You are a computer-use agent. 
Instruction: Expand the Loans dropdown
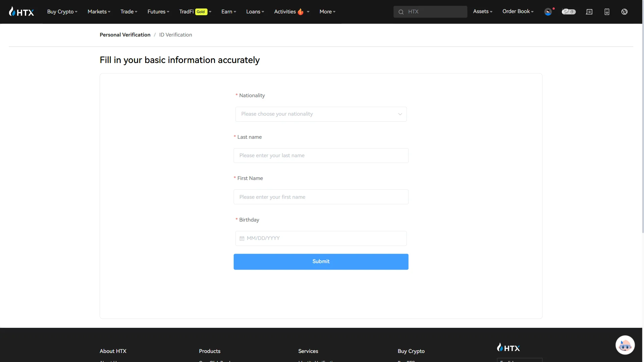(x=255, y=12)
